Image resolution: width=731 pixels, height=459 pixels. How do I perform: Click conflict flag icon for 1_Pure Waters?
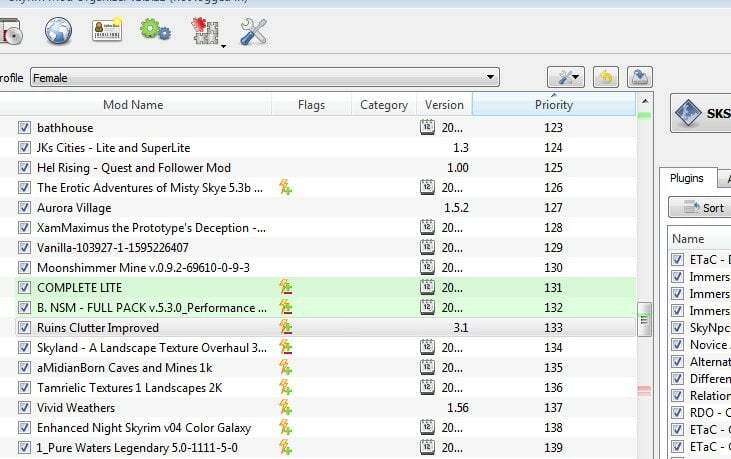point(285,448)
